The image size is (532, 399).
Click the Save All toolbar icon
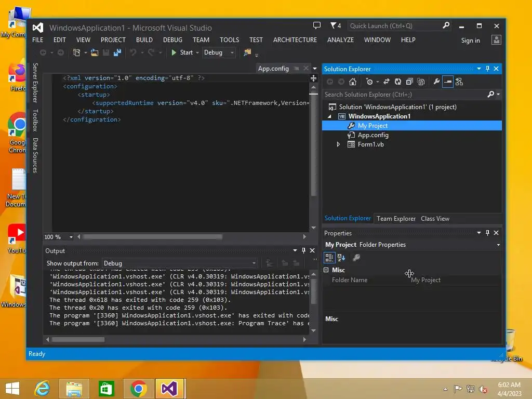click(117, 52)
